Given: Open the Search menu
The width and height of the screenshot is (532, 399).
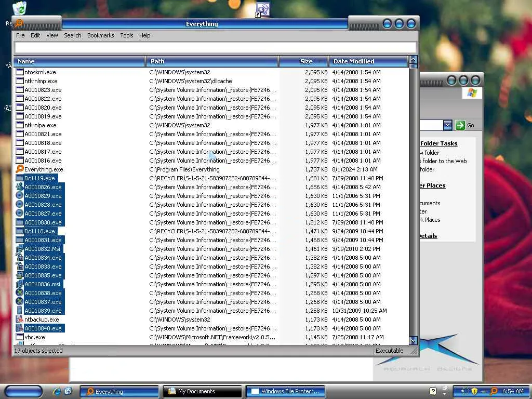Looking at the screenshot, I should pyautogui.click(x=73, y=35).
